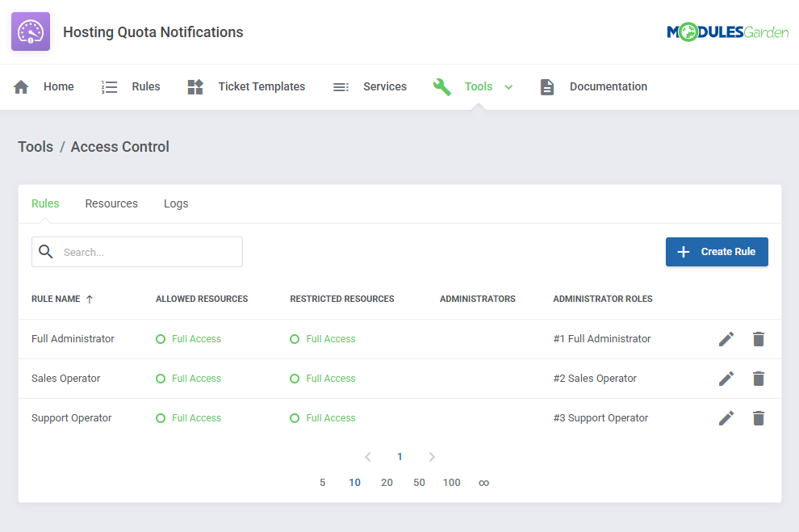Delete the Full Administrator rule

pyautogui.click(x=758, y=339)
